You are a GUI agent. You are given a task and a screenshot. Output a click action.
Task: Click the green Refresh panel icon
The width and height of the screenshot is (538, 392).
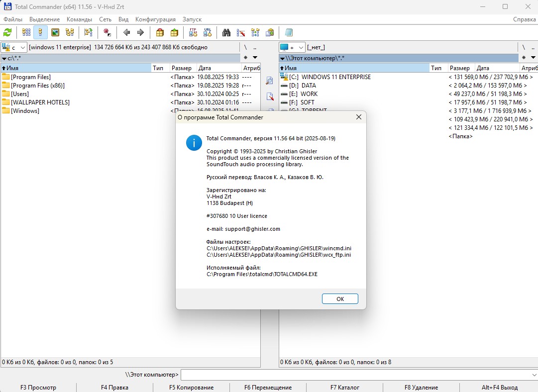(x=7, y=32)
